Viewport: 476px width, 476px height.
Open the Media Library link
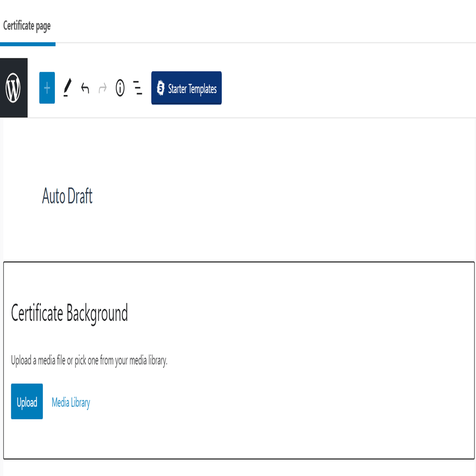(x=71, y=403)
